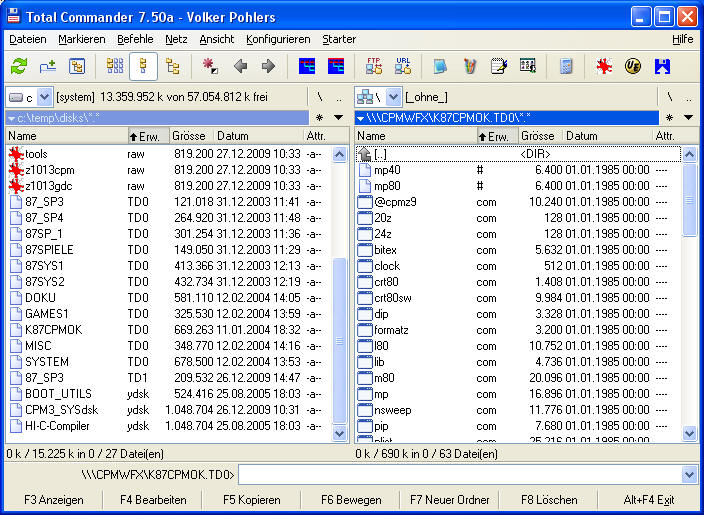
Task: Select the tools raw file's red icon
Action: 16,154
